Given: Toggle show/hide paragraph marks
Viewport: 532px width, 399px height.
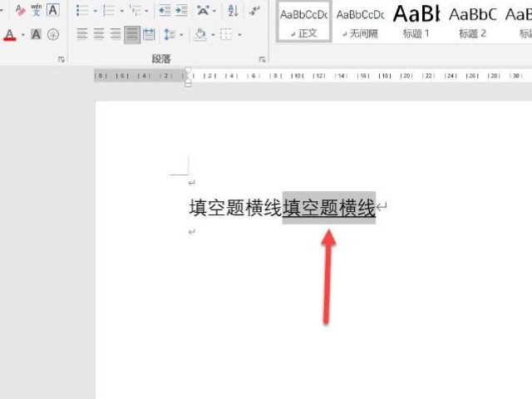Looking at the screenshot, I should coord(254,11).
